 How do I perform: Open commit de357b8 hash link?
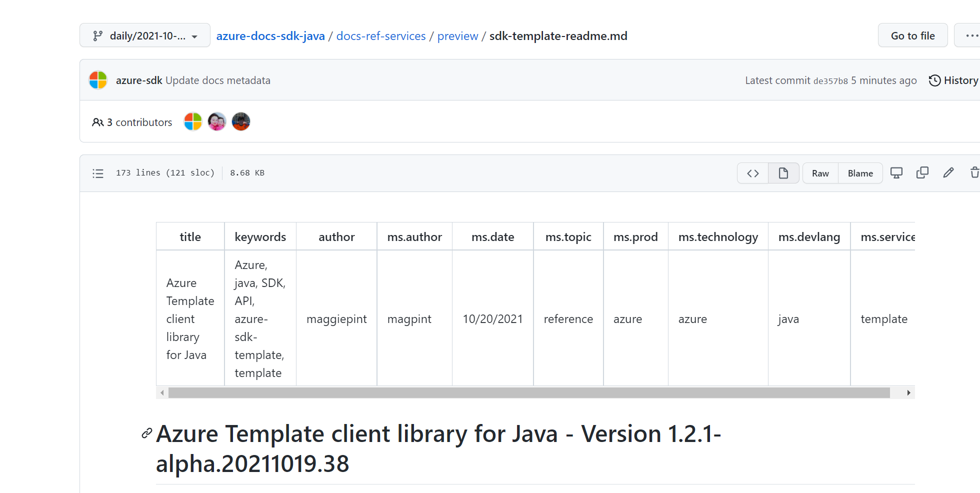pos(830,81)
